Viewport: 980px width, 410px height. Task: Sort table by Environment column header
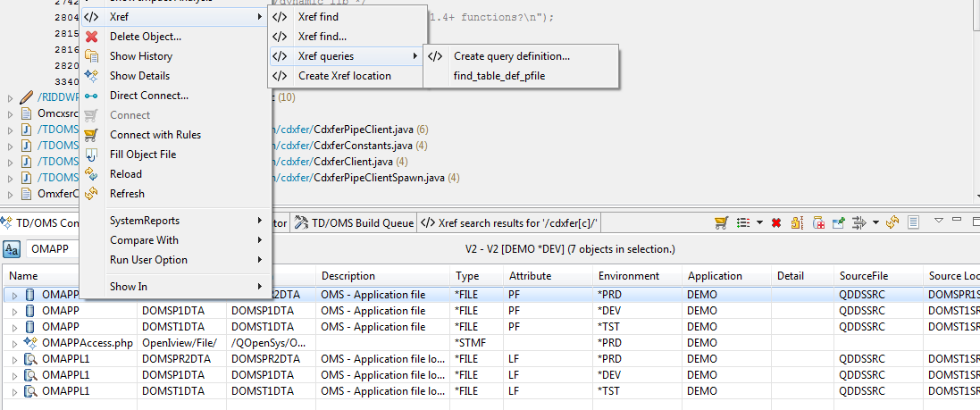pyautogui.click(x=629, y=276)
